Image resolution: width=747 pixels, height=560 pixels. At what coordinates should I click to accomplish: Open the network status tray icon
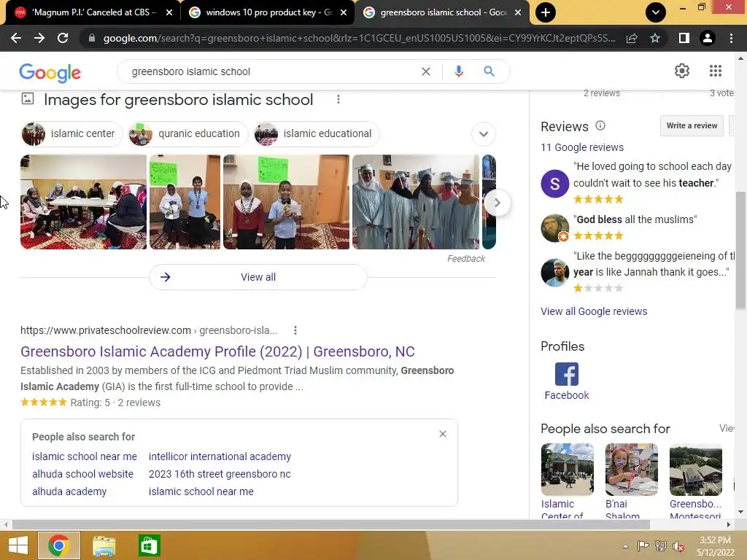click(x=661, y=546)
